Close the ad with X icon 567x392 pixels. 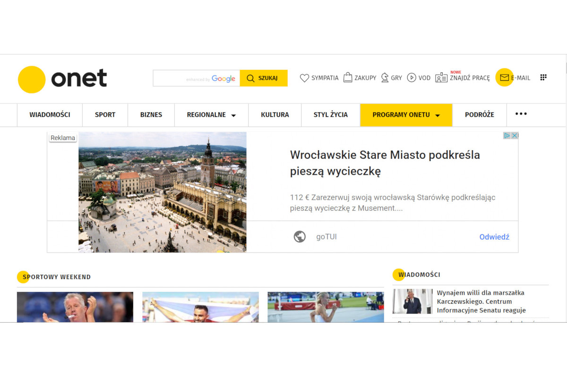point(515,136)
